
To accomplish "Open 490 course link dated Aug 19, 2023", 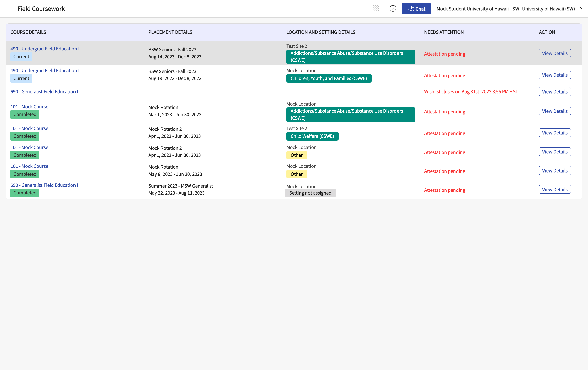I will [x=46, y=70].
